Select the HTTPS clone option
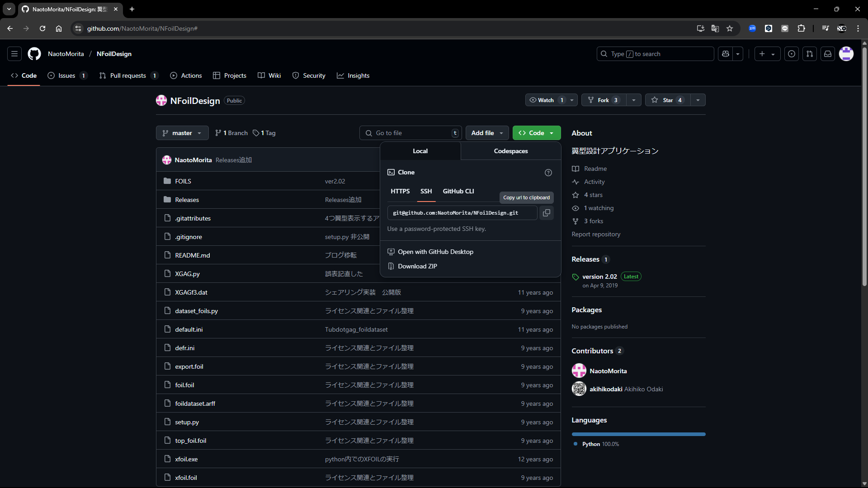 (x=400, y=191)
